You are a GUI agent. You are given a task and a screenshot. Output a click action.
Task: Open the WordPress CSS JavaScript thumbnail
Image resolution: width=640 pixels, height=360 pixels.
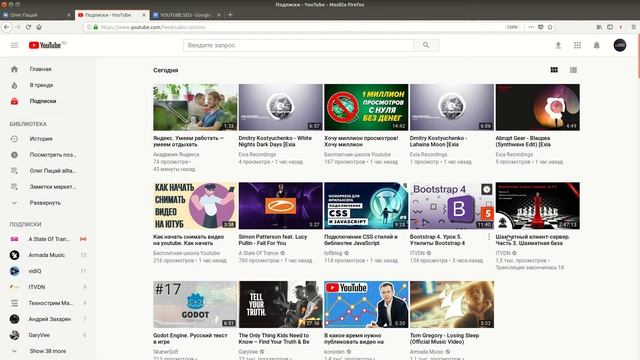pyautogui.click(x=366, y=206)
